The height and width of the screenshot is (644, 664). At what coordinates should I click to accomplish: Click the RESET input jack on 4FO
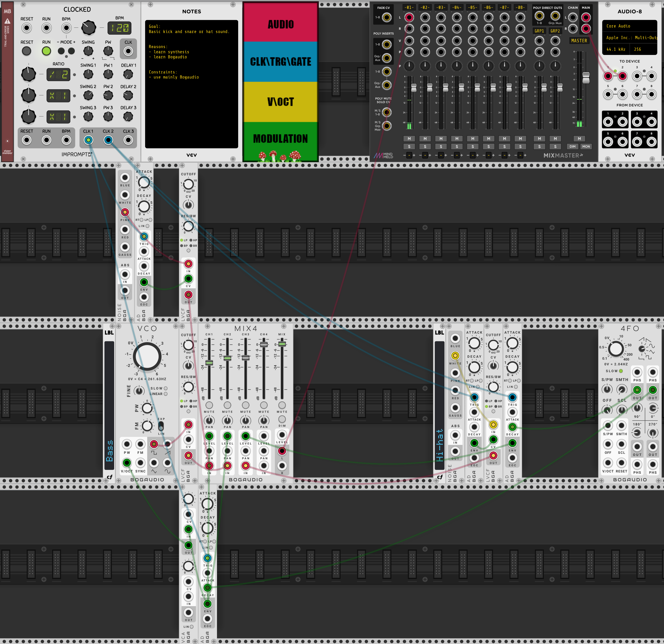(x=621, y=463)
